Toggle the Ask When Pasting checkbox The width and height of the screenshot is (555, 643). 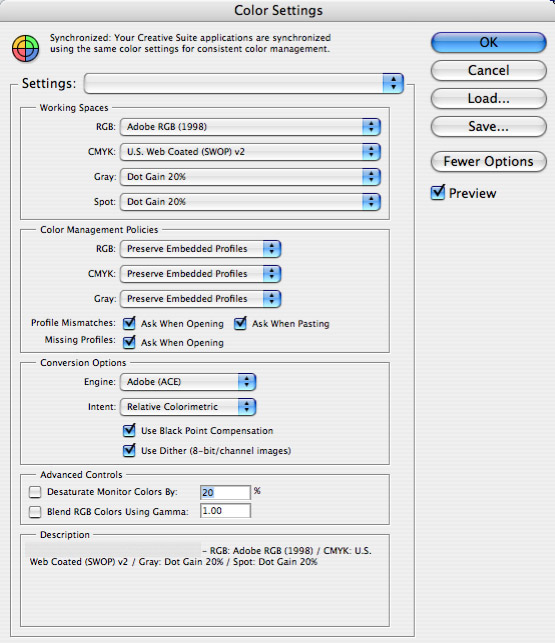pyautogui.click(x=240, y=323)
